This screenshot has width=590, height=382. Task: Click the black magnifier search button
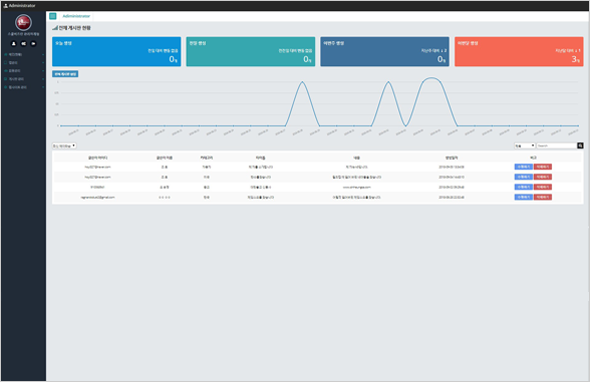click(x=580, y=146)
